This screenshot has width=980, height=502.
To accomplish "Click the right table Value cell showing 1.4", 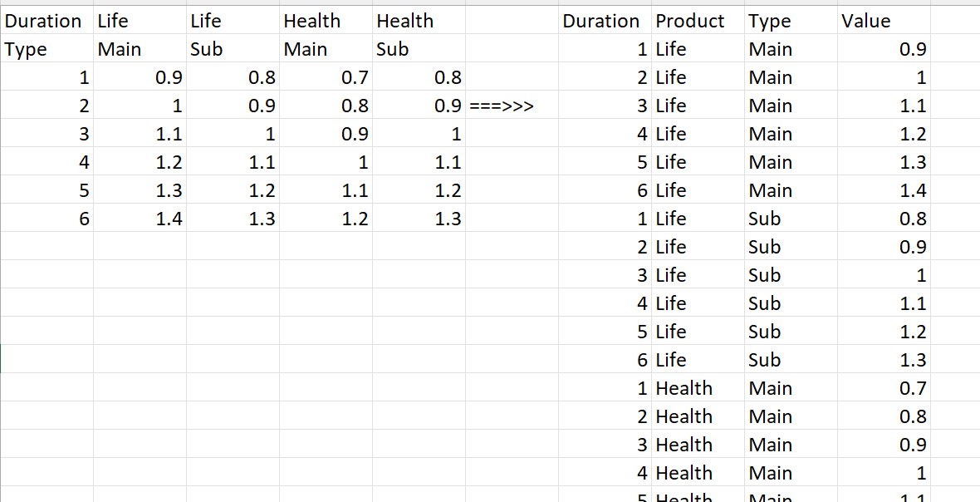I will [912, 191].
